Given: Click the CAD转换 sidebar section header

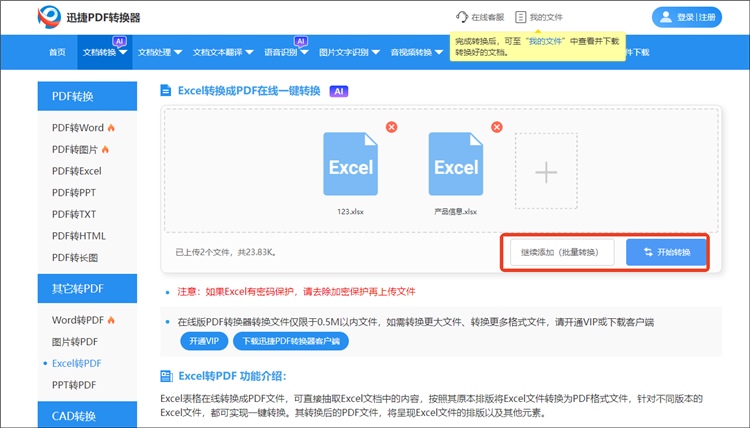Looking at the screenshot, I should (87, 415).
